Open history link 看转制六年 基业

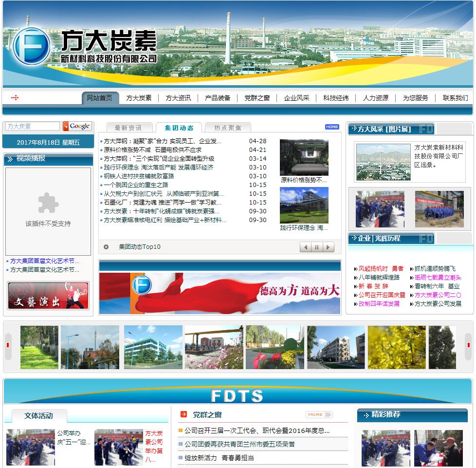(437, 286)
